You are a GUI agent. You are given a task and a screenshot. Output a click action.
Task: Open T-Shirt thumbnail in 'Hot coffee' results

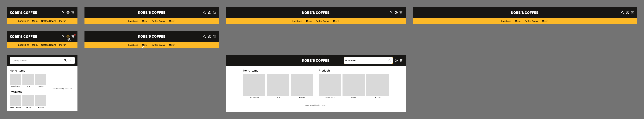tap(354, 85)
